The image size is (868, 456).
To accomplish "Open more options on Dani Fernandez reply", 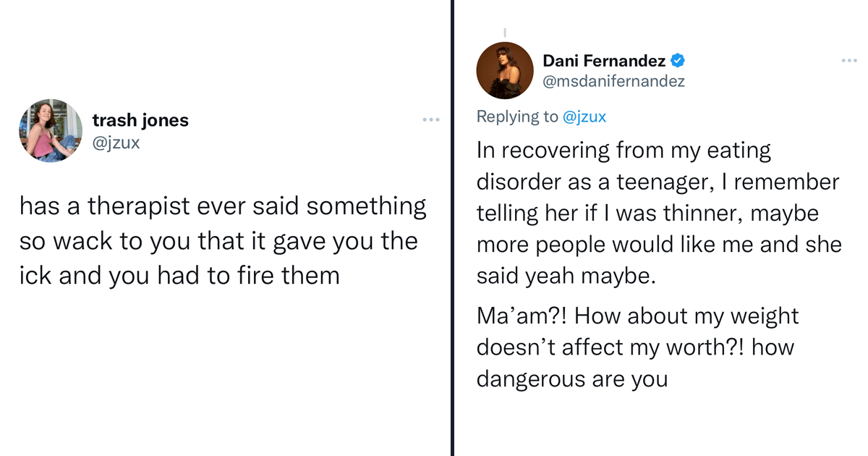I will (x=848, y=61).
